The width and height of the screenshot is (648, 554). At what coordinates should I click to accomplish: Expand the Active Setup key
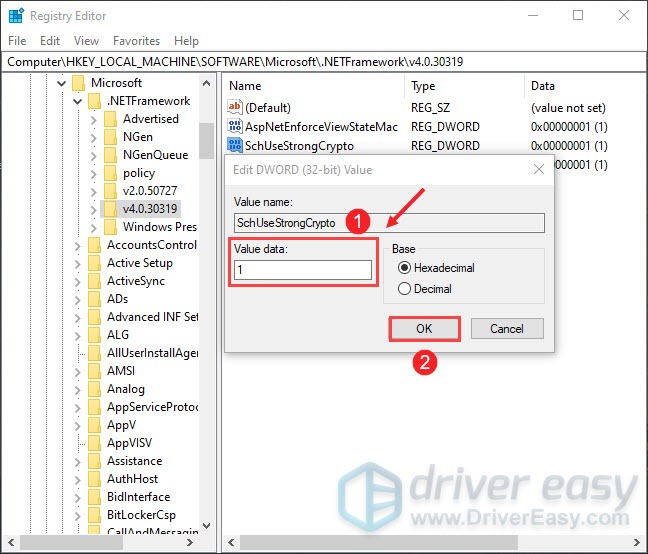77,264
